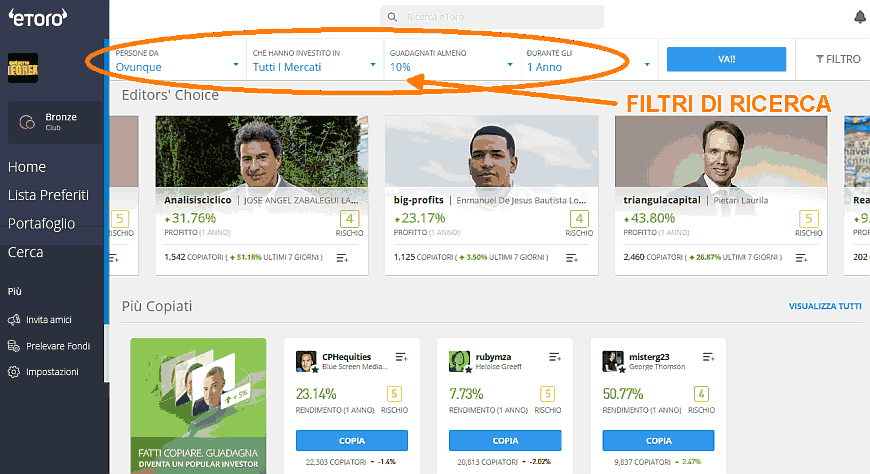The height and width of the screenshot is (474, 870).
Task: Click the Prelevare Fondi sidebar icon
Action: 14,346
